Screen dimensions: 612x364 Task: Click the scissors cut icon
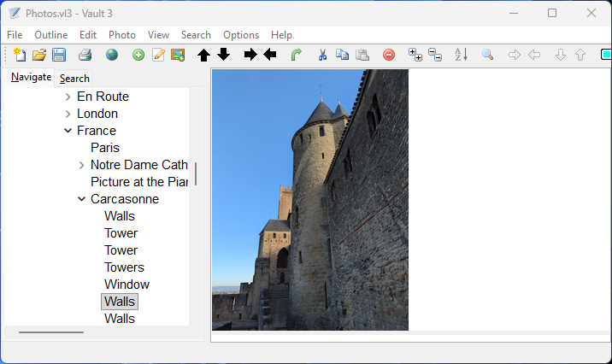[x=322, y=55]
